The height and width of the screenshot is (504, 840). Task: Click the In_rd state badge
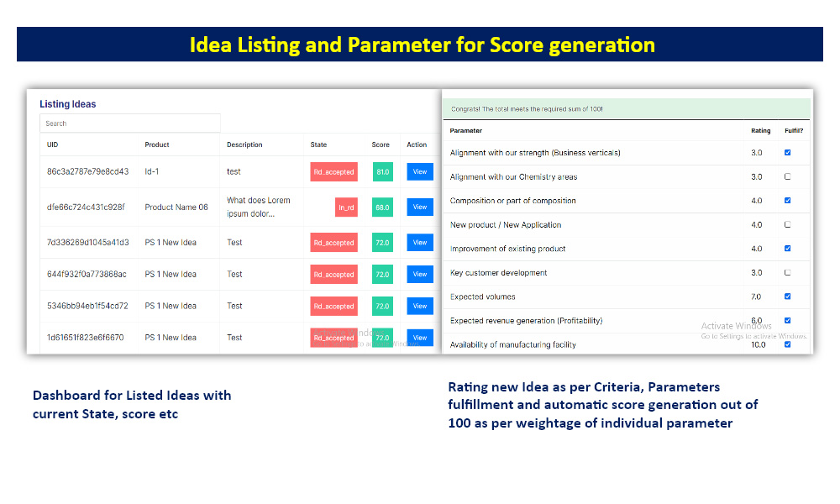pos(346,207)
